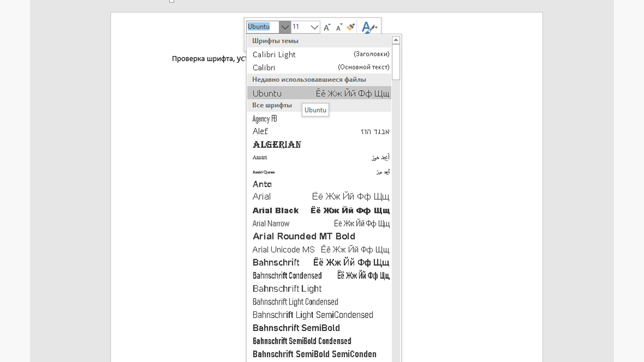Click the scrollbar up arrow

coord(396,40)
